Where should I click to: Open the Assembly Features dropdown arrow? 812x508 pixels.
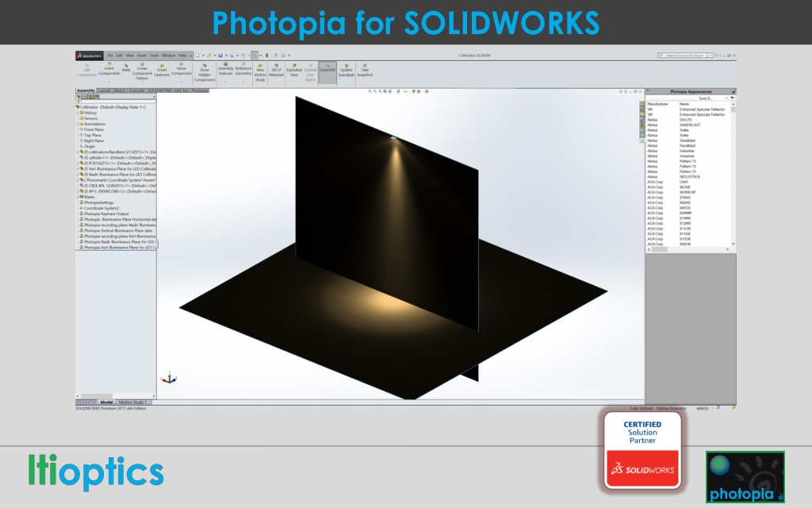click(x=225, y=82)
